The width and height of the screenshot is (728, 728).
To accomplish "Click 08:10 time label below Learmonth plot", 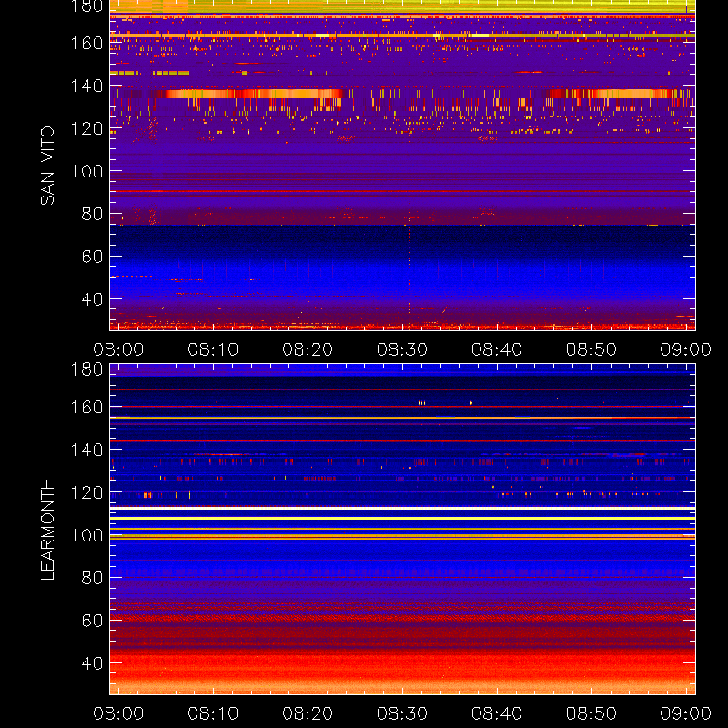I will point(213,713).
